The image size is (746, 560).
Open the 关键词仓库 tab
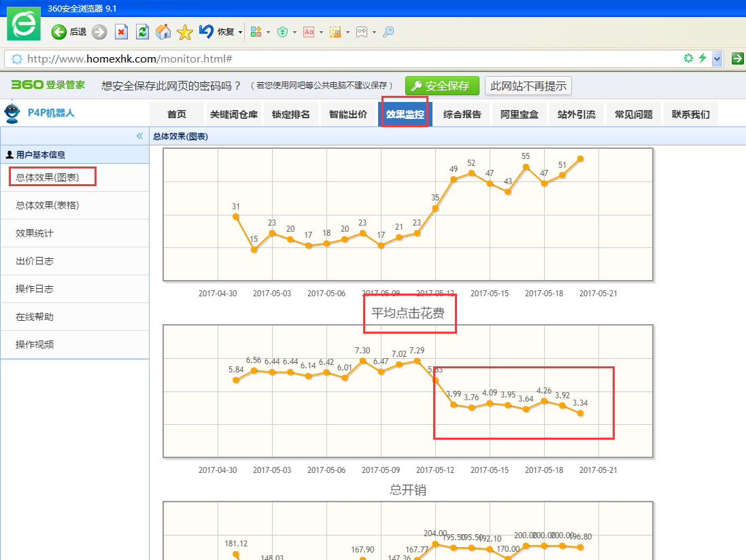[x=234, y=114]
